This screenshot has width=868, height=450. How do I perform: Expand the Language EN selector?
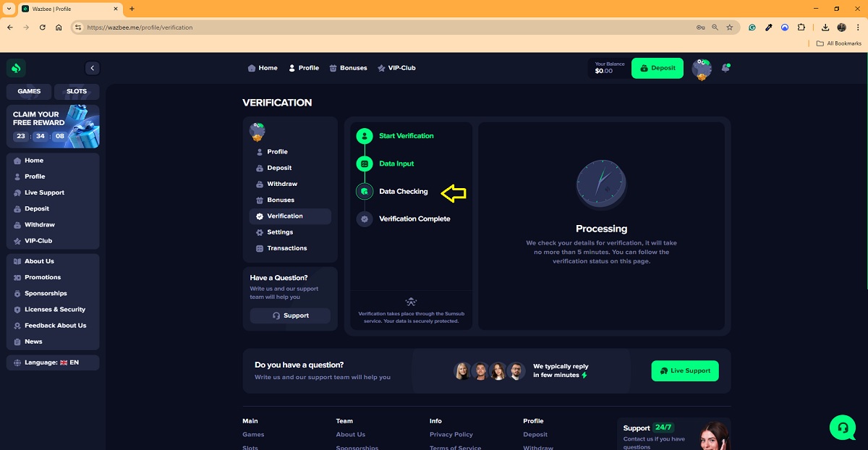pyautogui.click(x=53, y=362)
